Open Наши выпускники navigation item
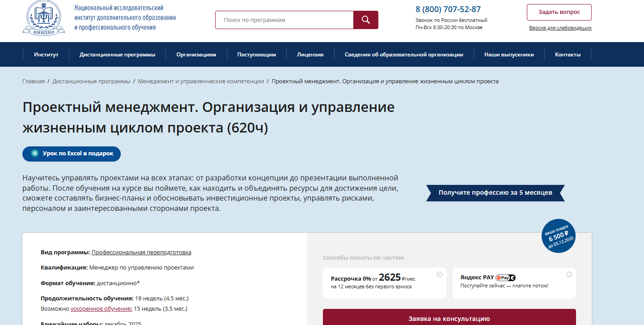The image size is (644, 325). click(x=509, y=55)
